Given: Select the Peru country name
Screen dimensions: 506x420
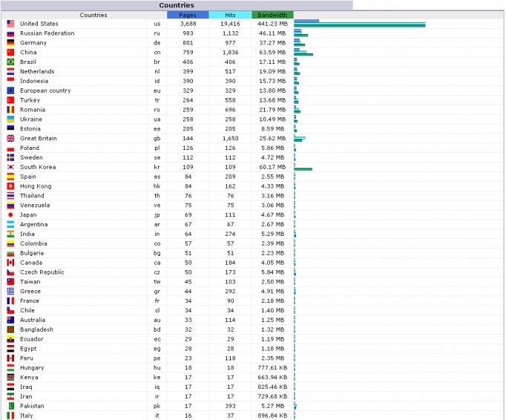Looking at the screenshot, I should tap(27, 358).
